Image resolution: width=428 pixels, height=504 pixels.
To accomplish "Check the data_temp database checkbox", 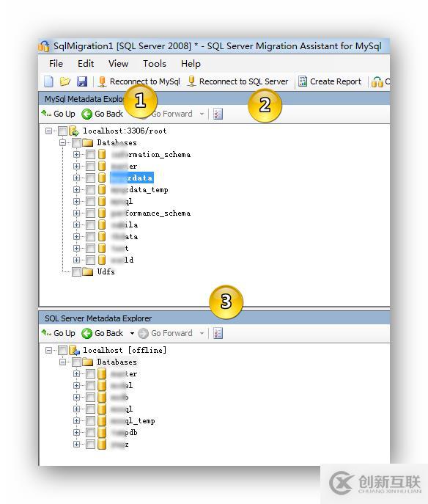I will (91, 190).
